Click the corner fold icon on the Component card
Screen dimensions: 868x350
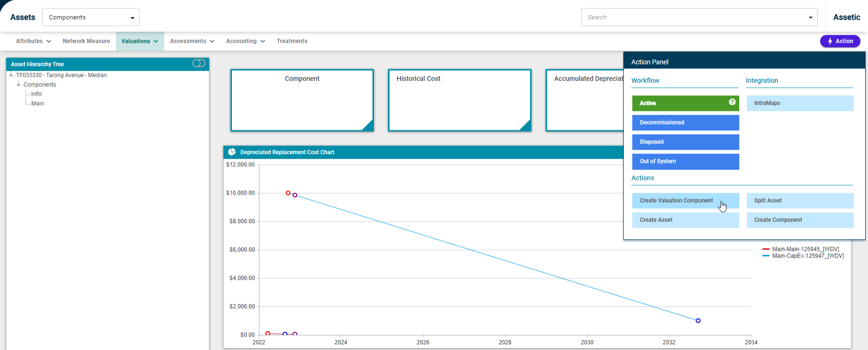tap(368, 126)
